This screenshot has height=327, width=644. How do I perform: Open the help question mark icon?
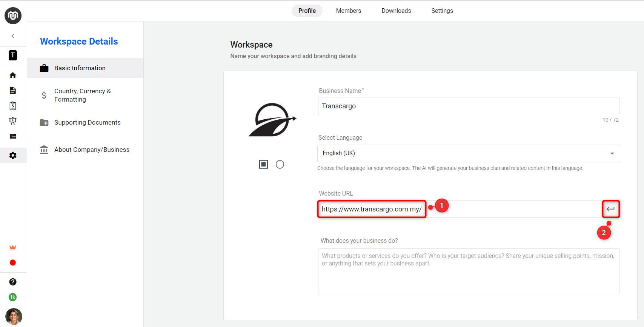click(13, 282)
